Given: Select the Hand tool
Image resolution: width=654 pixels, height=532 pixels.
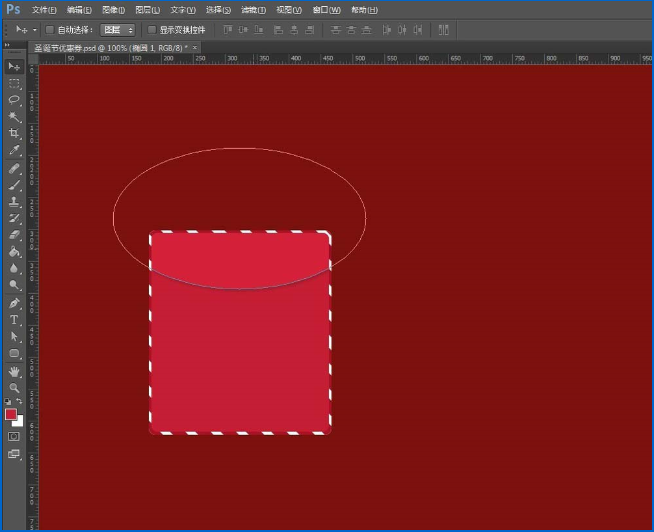Looking at the screenshot, I should (x=14, y=371).
